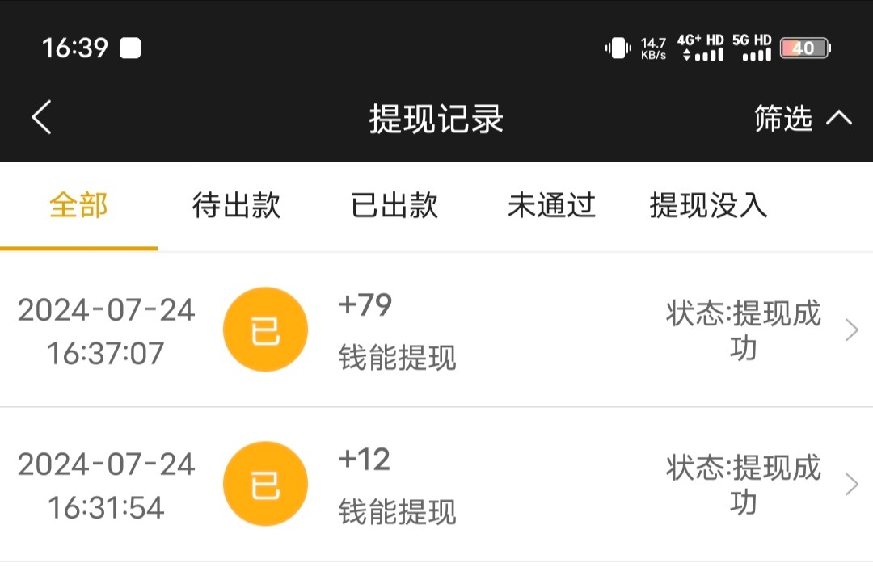Tap the +79 钱能提现 entry text
This screenshot has height=588, width=873.
click(x=397, y=331)
